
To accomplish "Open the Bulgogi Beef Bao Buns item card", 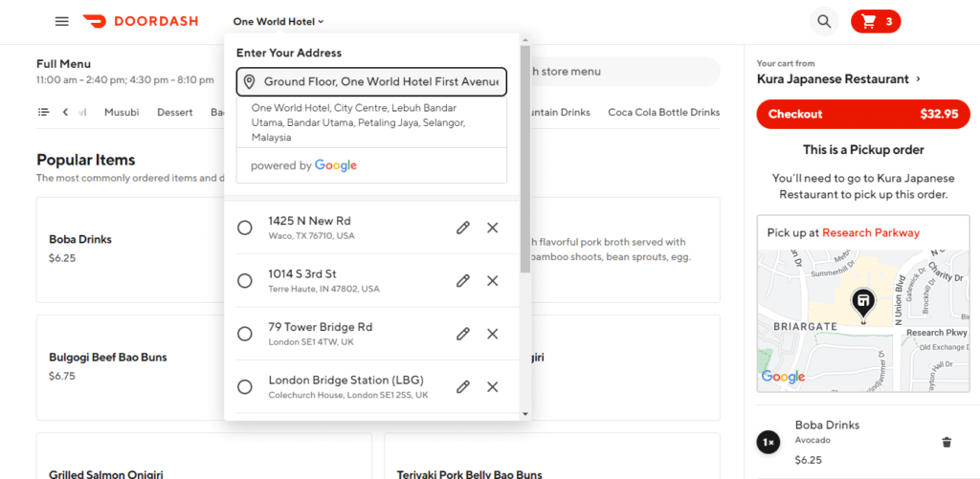I will click(x=130, y=368).
